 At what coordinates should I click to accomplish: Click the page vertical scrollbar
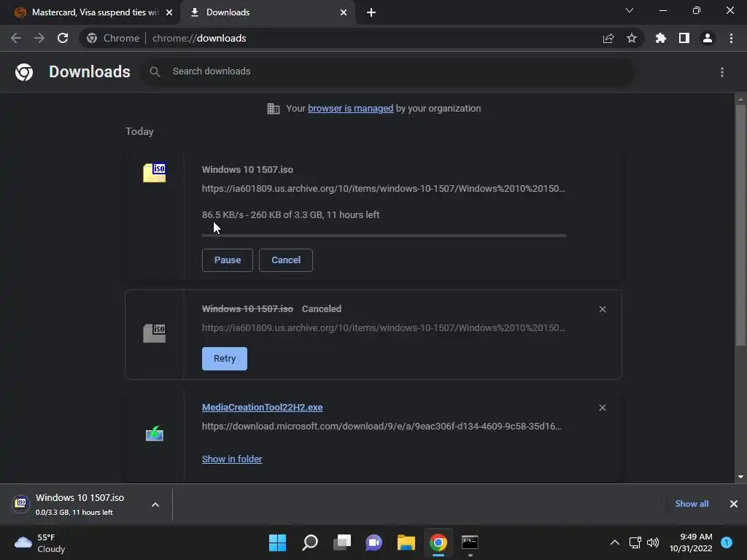point(740,225)
